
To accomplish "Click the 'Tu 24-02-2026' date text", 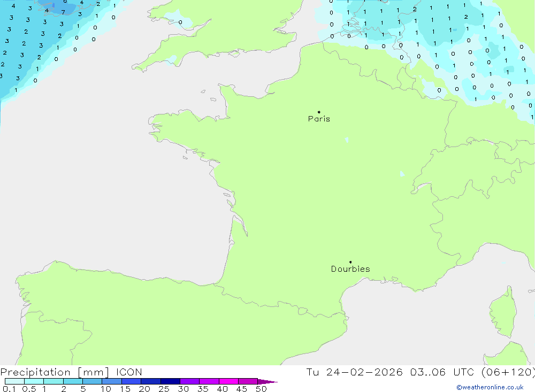I will pyautogui.click(x=354, y=372).
